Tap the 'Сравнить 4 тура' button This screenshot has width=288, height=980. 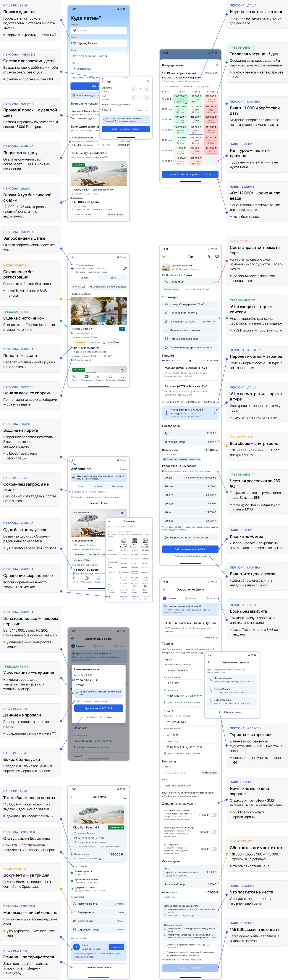(x=98, y=503)
